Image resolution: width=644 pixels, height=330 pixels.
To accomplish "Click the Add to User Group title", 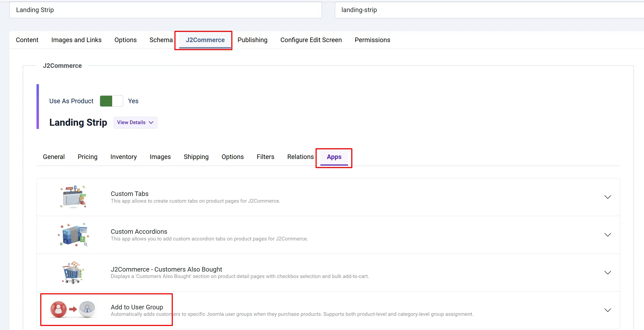I will 137,307.
